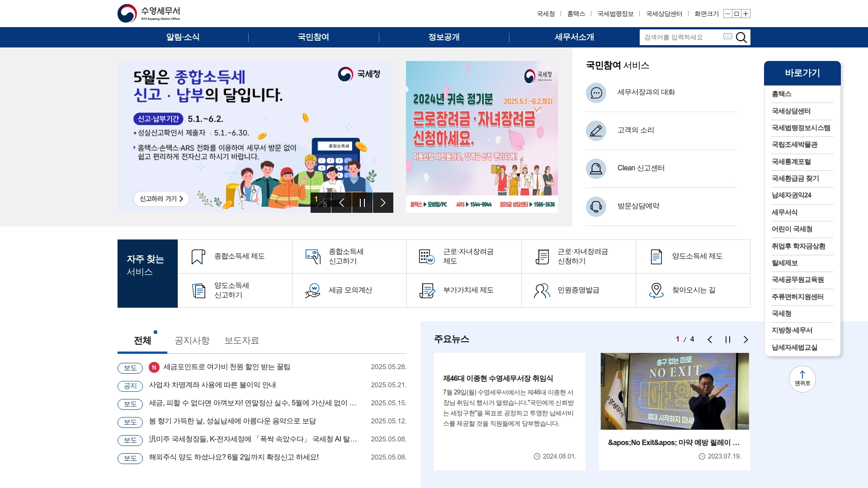The width and height of the screenshot is (868, 488).
Task: Decrease screen size with minus button
Action: tap(727, 14)
